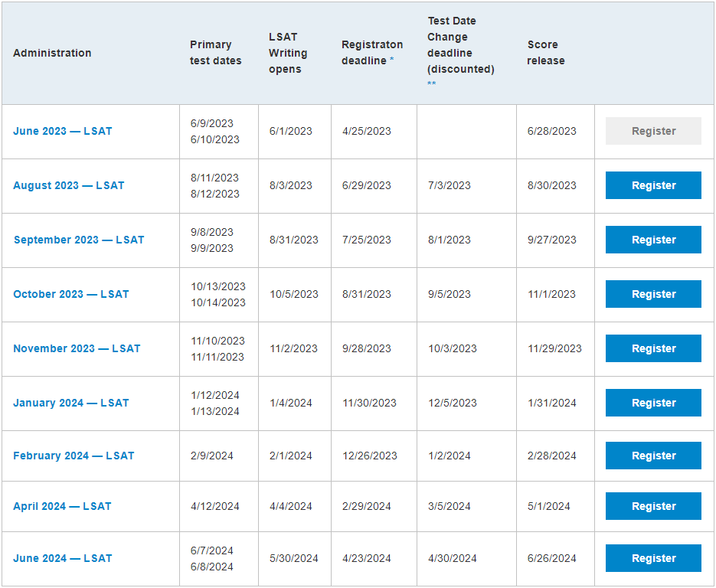Follow the November 2023 — LSAT link
Image resolution: width=716 pixels, height=588 pixels.
tap(77, 348)
